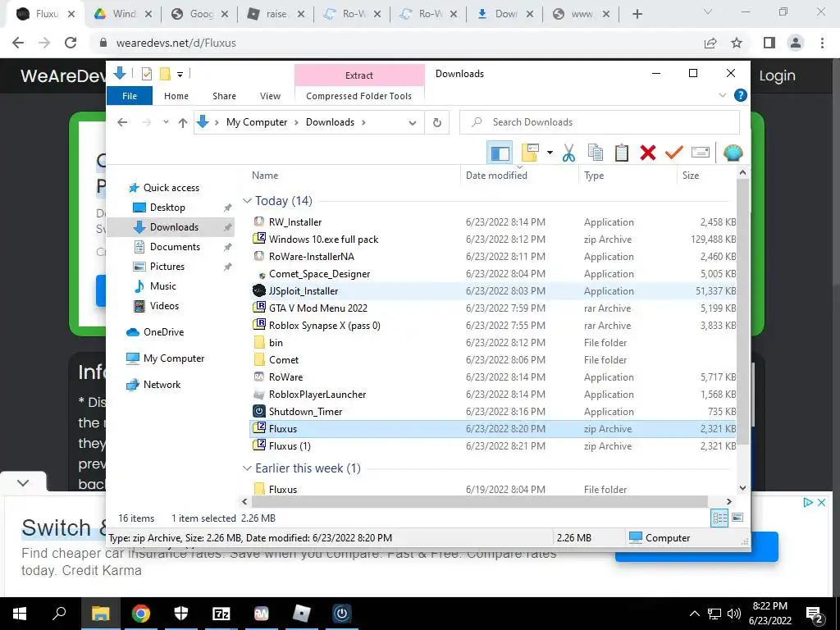Collapse the Earlier this week group

247,468
